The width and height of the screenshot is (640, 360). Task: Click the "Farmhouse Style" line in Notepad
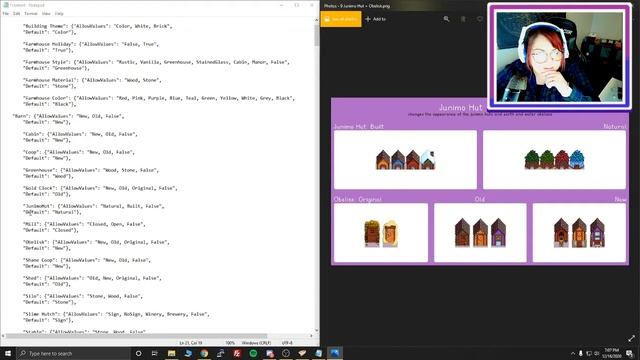(156, 62)
